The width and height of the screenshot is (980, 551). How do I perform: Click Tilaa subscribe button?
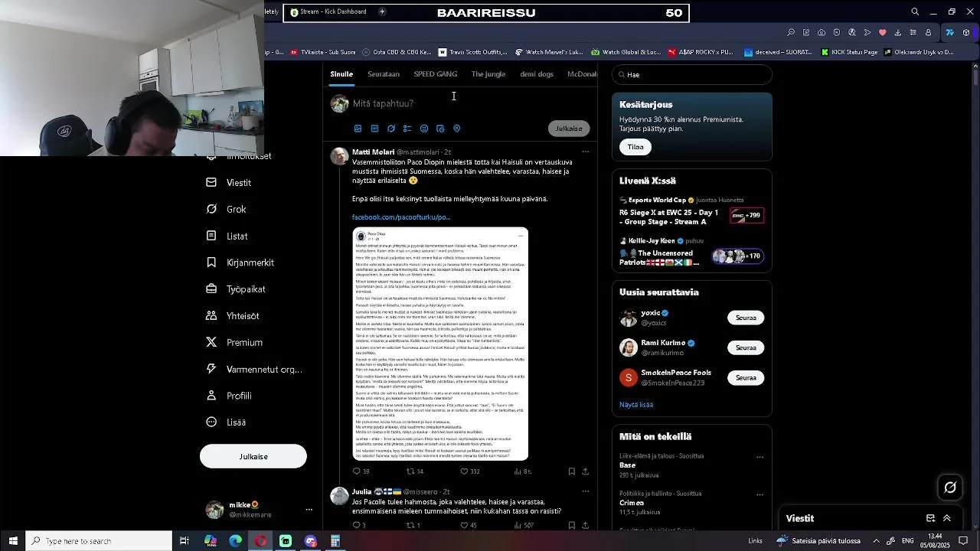point(635,147)
